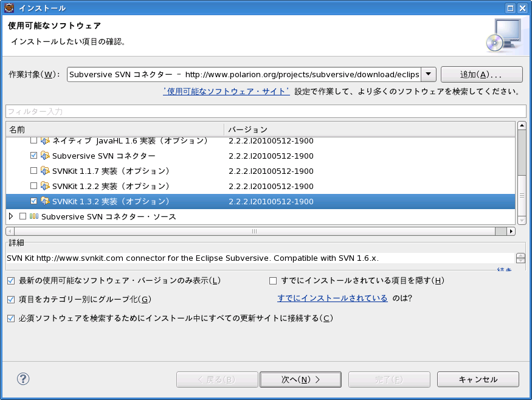
Task: Click the フィルター入力 filter text field
Action: (x=266, y=111)
